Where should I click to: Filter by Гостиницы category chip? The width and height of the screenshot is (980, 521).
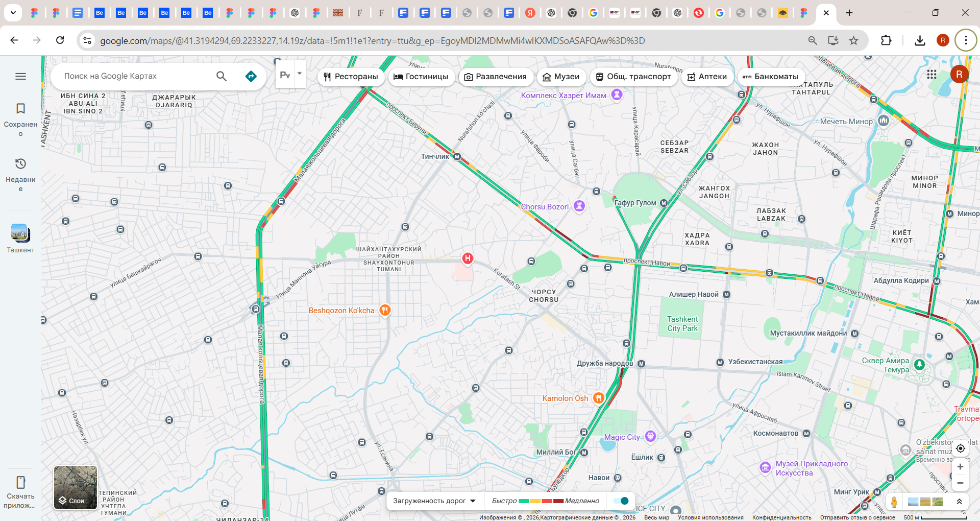pyautogui.click(x=421, y=77)
